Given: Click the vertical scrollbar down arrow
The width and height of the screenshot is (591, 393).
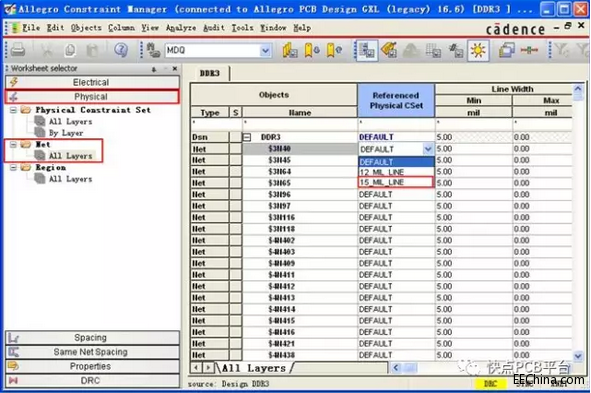Looking at the screenshot, I should (578, 355).
